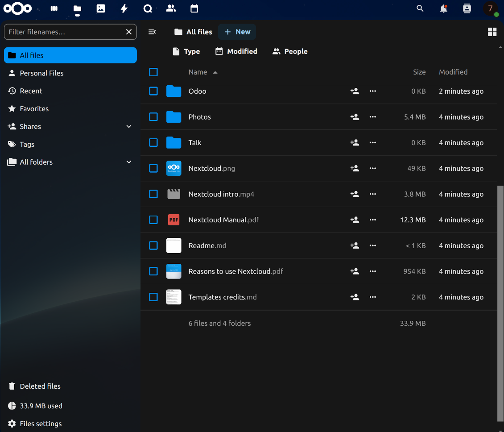Share the Odoo folder

click(355, 91)
